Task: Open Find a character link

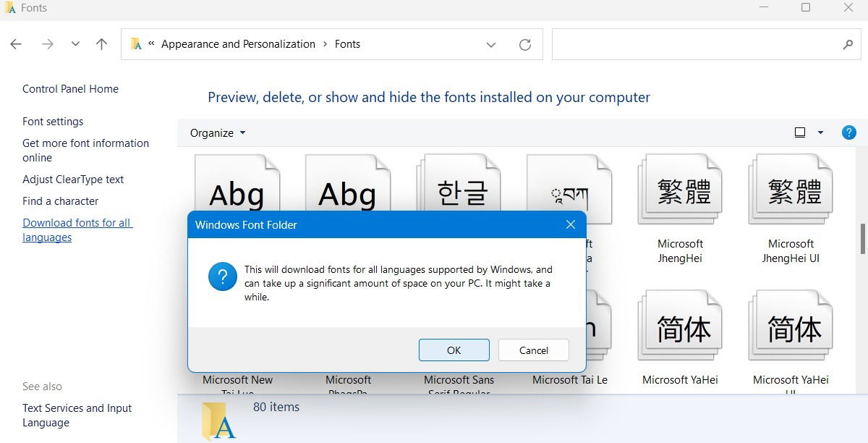Action: [x=60, y=201]
